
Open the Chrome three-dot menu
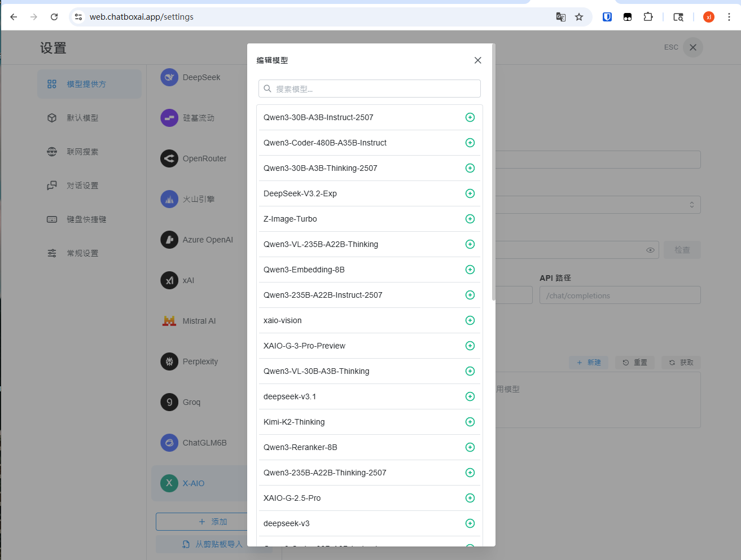(729, 17)
